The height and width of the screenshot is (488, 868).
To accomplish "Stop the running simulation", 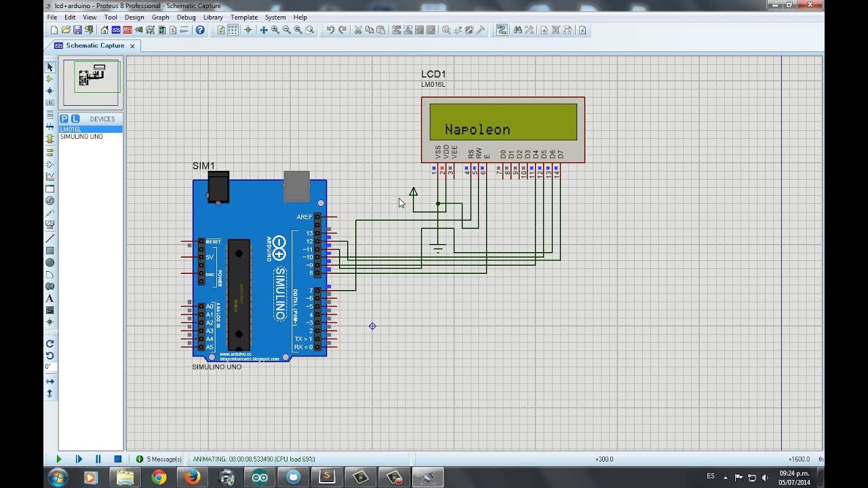I will [117, 459].
